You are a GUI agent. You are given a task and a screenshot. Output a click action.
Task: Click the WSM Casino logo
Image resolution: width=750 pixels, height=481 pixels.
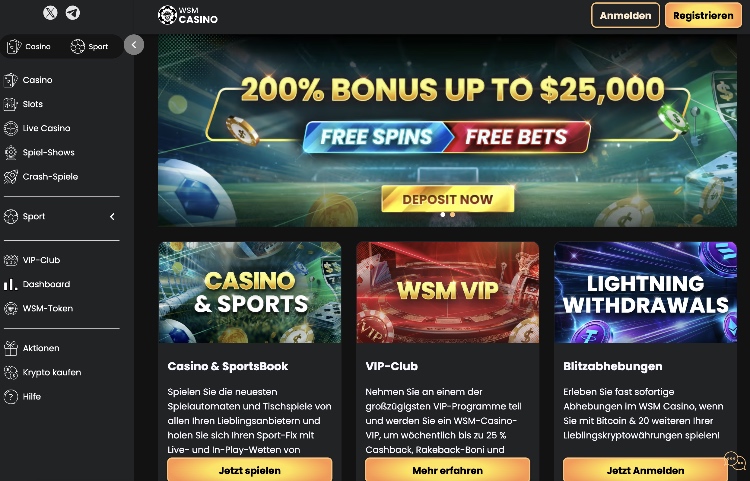click(x=188, y=15)
